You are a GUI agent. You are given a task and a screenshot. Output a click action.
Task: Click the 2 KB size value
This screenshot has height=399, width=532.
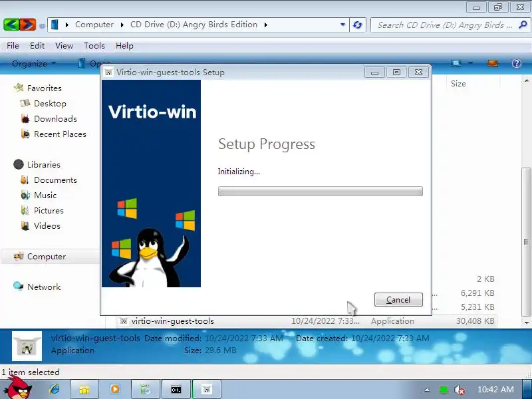click(x=485, y=279)
